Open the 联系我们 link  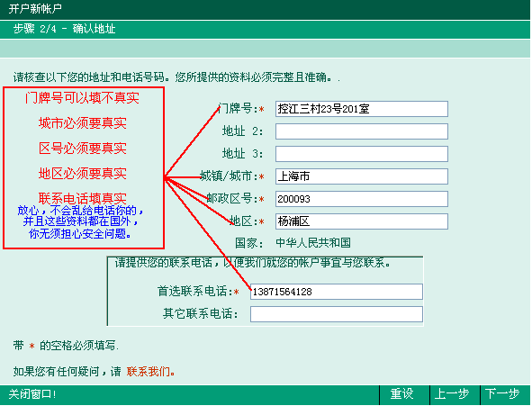click(x=151, y=372)
